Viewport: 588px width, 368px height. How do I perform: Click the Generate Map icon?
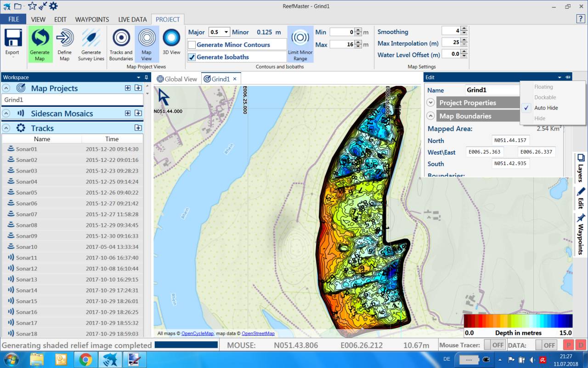click(40, 37)
